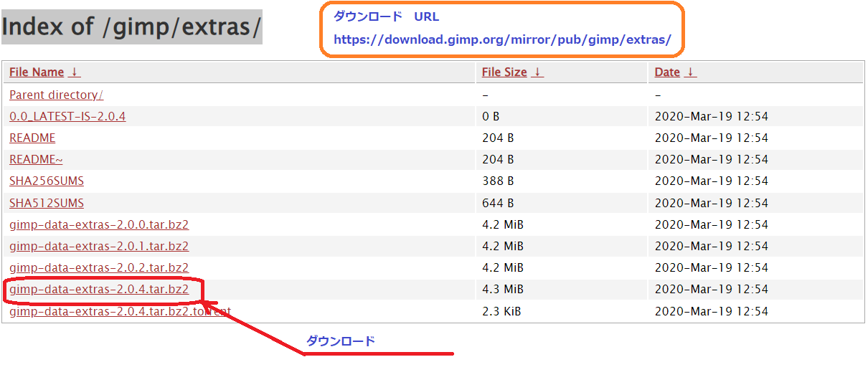Image resolution: width=868 pixels, height=390 pixels.
Task: Download gimp-data-extras-2.0.0.tar.bz2
Action: [x=99, y=224]
